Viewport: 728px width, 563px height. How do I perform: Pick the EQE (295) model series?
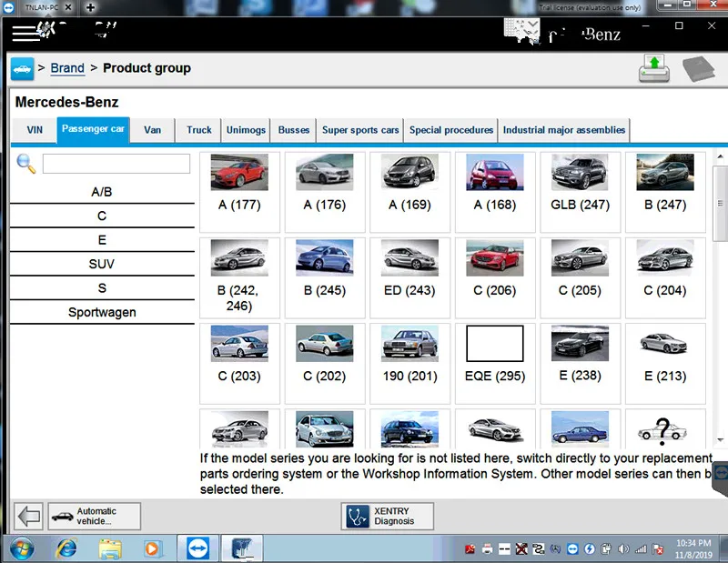pos(495,357)
